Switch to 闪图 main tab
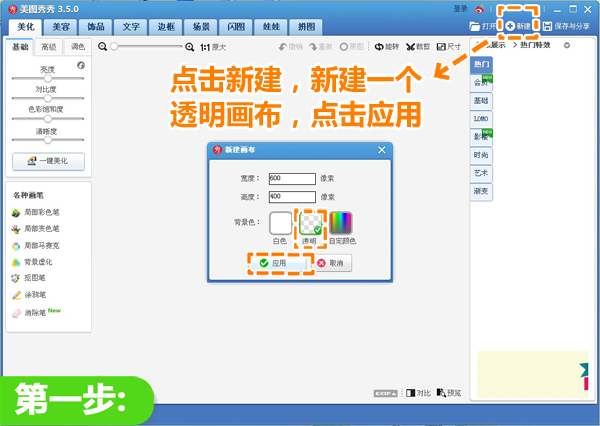 pyautogui.click(x=236, y=27)
